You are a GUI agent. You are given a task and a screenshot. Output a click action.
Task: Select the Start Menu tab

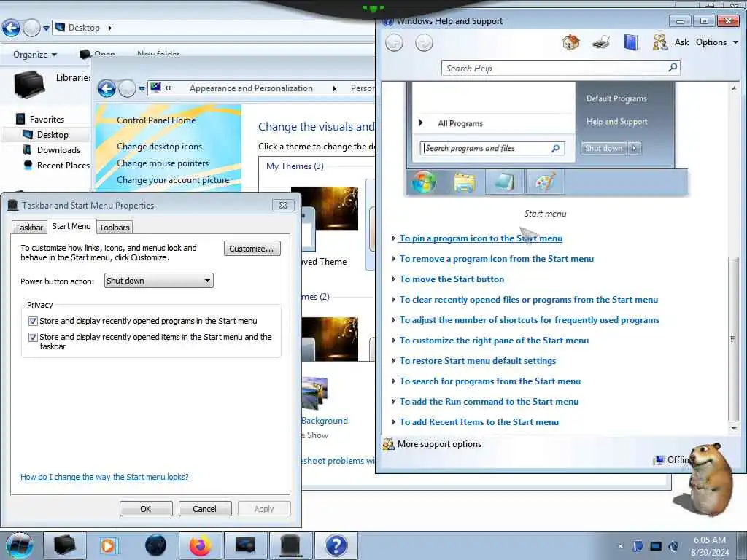pos(71,226)
